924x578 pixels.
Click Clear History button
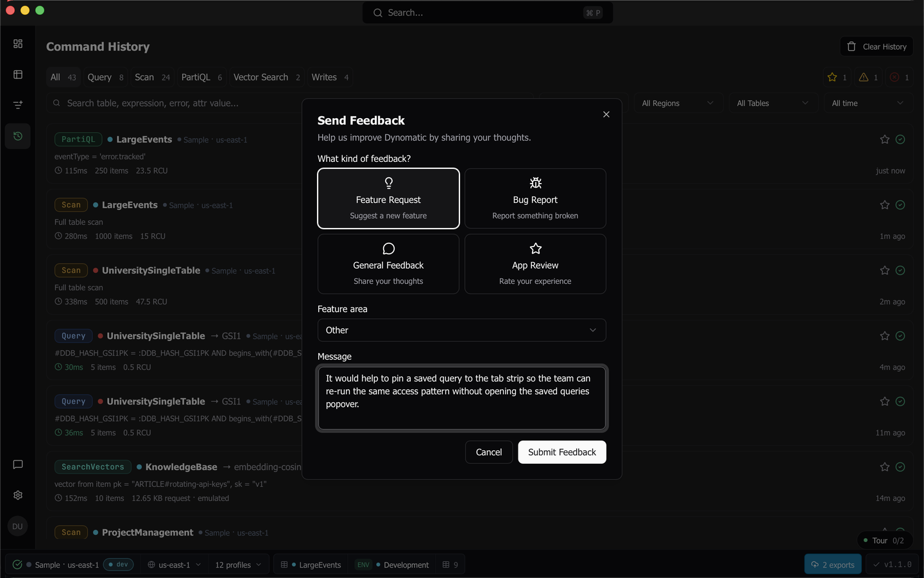coord(877,46)
